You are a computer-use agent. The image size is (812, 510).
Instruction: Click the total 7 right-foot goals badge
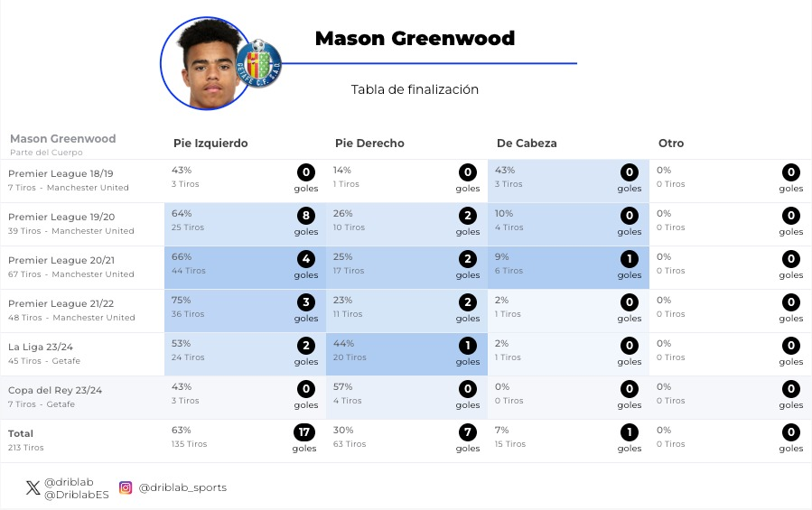(x=468, y=432)
